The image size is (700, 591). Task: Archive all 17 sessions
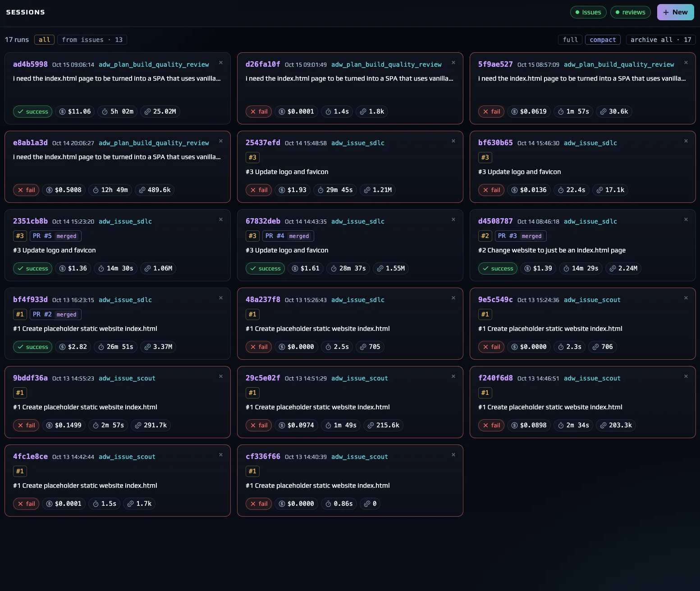point(661,40)
